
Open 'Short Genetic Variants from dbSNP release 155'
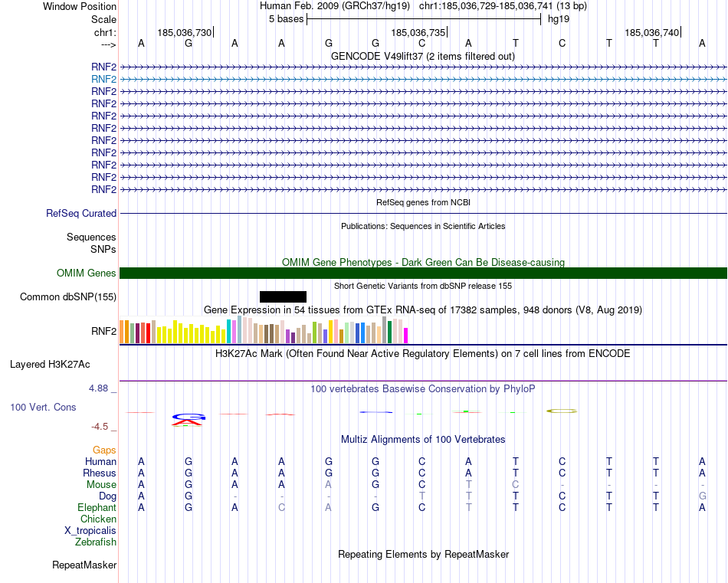423,286
